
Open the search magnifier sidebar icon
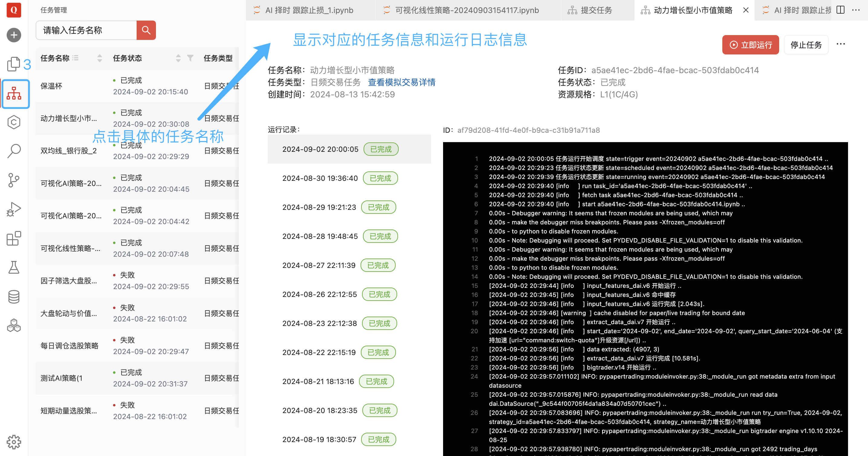click(14, 151)
